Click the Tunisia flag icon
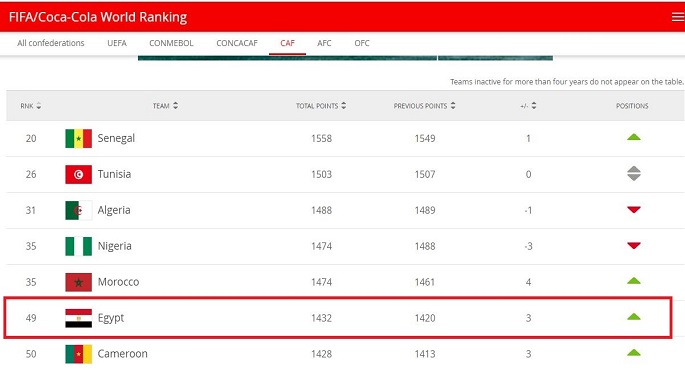The image size is (685, 370). [x=79, y=174]
